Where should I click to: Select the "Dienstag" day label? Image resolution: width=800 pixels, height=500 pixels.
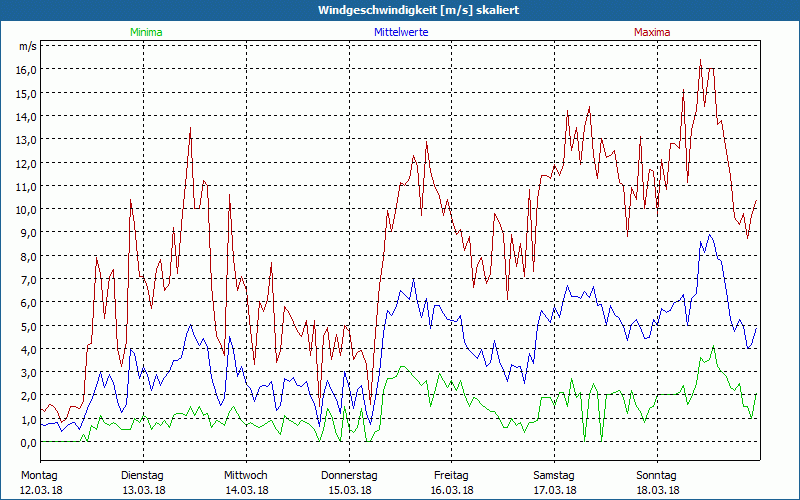click(x=142, y=475)
